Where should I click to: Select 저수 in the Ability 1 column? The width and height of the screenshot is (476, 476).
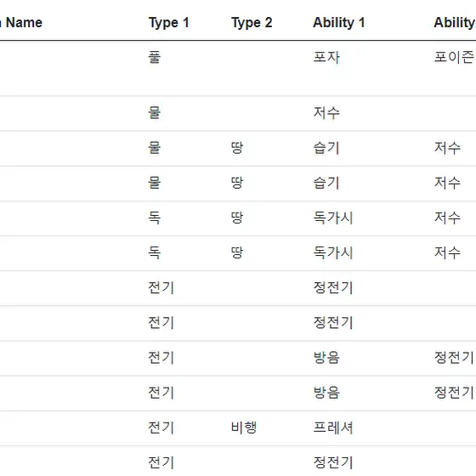pos(326,113)
